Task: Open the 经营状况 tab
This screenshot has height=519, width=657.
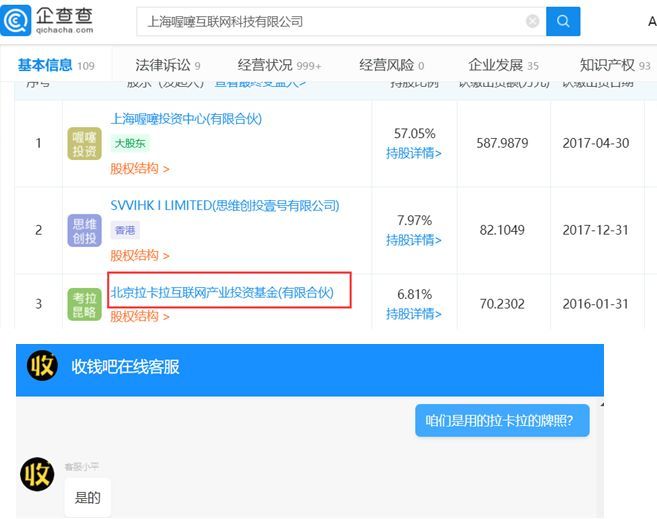Action: point(279,65)
